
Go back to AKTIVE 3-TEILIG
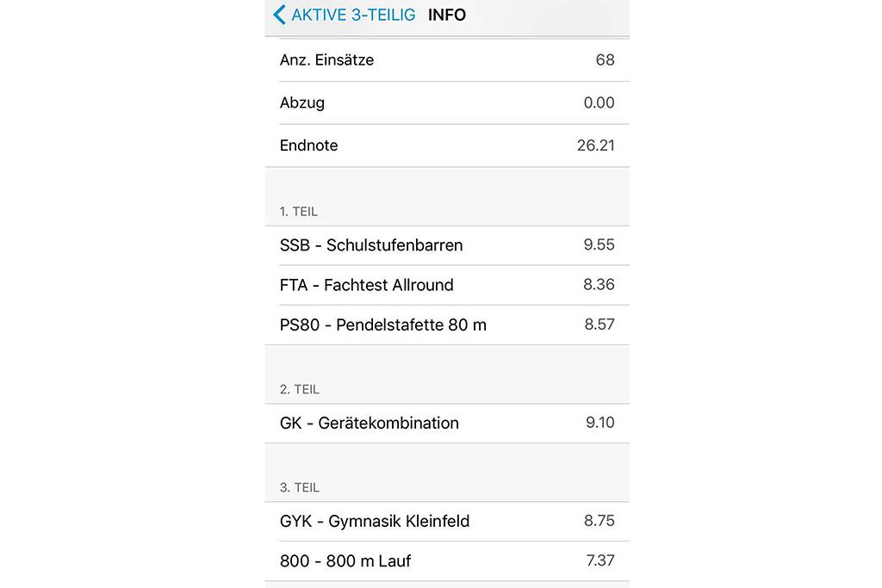point(345,15)
